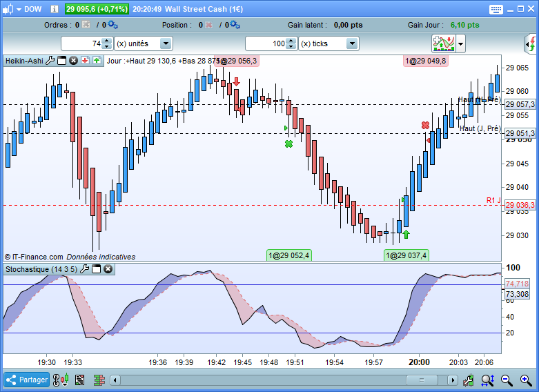This screenshot has width=539, height=392.
Task: Click the red down-arrow sell icon on Heikin-Ashi bar
Action: pos(86,61)
